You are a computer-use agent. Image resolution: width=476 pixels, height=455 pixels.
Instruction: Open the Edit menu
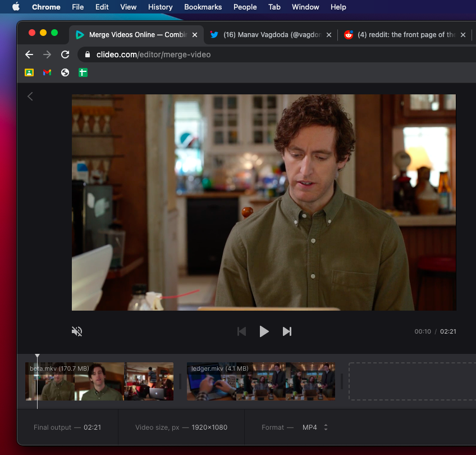click(102, 7)
